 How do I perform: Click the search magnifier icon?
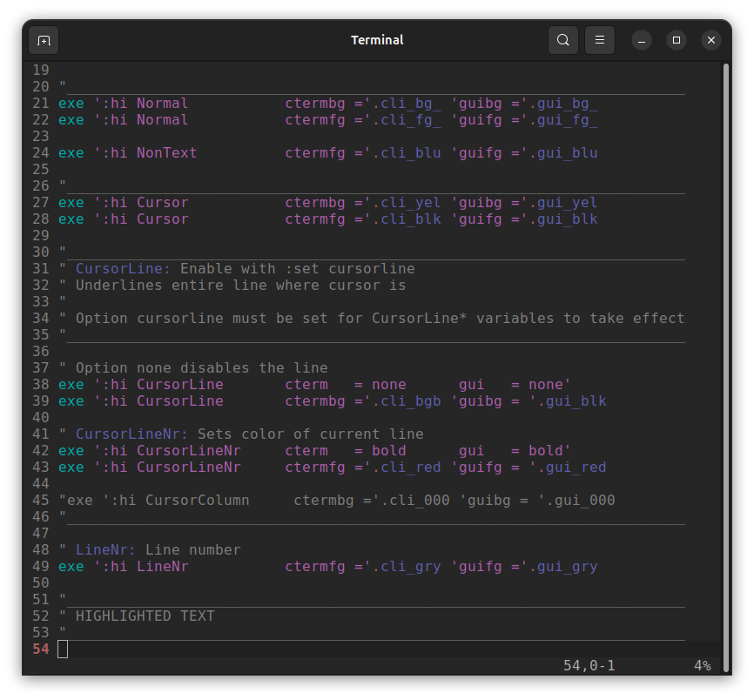pos(563,40)
